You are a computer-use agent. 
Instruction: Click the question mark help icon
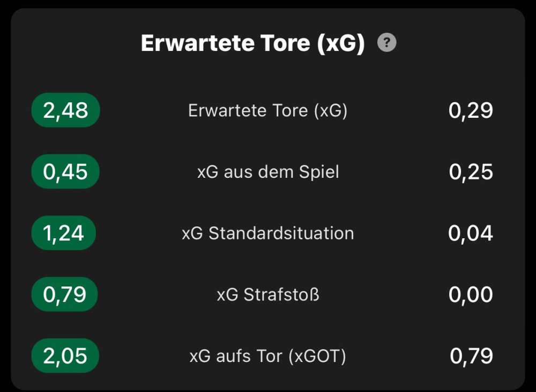coord(386,43)
